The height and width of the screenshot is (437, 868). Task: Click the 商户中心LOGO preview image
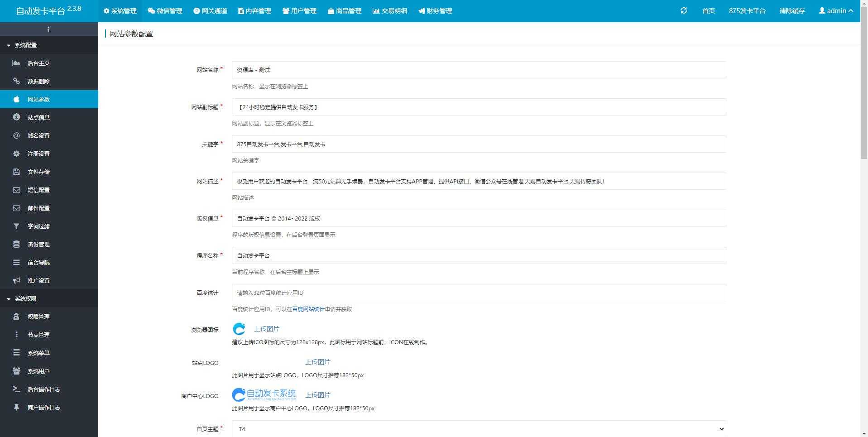pyautogui.click(x=264, y=394)
